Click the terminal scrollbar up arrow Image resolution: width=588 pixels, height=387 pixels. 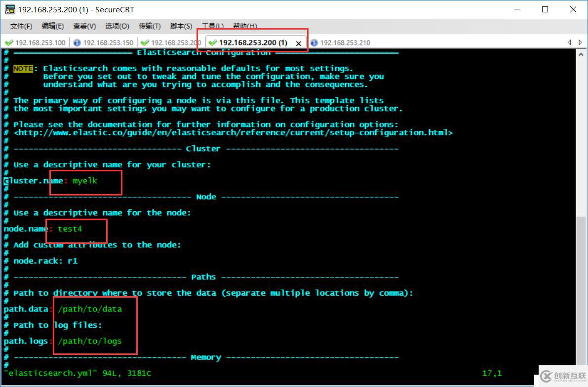(x=581, y=54)
